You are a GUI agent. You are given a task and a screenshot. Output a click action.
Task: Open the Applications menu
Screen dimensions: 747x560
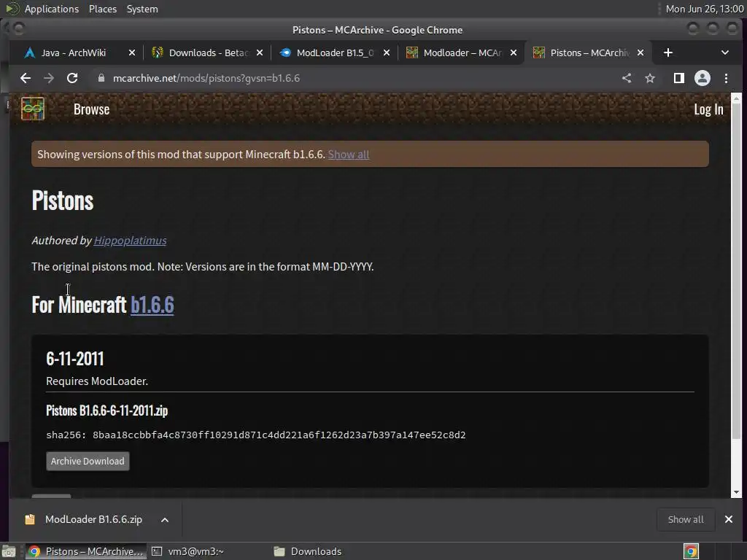pyautogui.click(x=52, y=9)
